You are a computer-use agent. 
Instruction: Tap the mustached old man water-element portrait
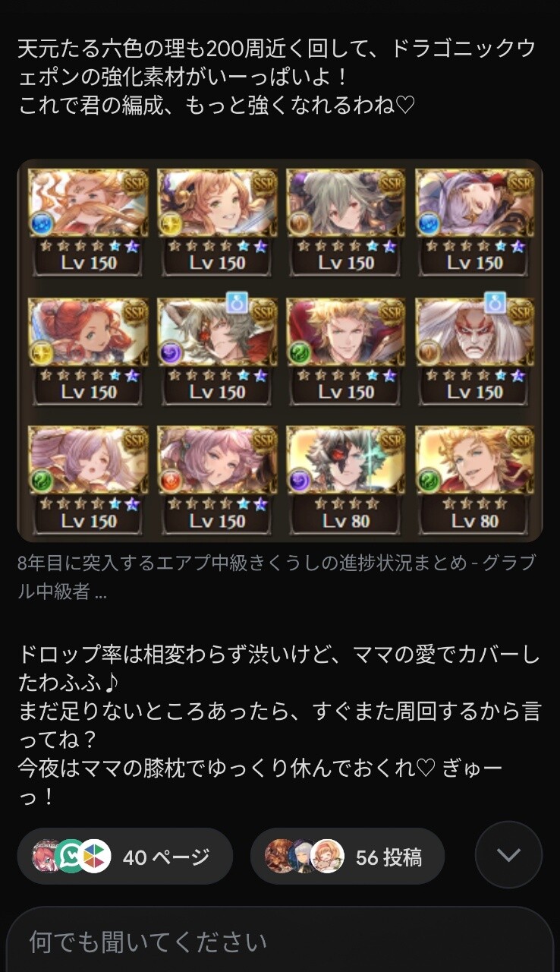[88, 201]
